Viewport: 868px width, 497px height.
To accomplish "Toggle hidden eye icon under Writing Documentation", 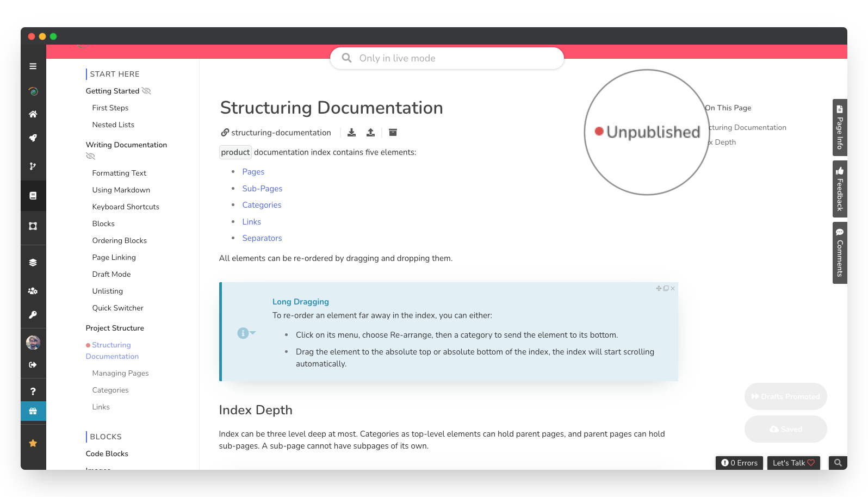I will pyautogui.click(x=91, y=156).
